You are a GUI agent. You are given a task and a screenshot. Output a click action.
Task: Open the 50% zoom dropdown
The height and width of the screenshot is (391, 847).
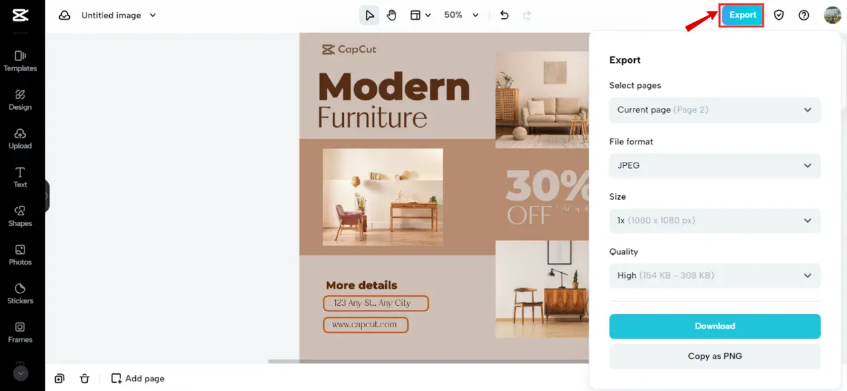click(461, 15)
